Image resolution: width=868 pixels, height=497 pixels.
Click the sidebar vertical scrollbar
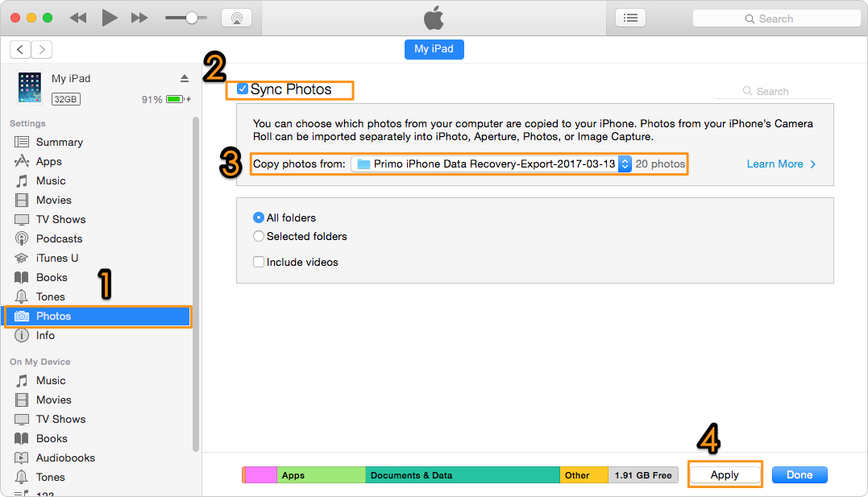(x=195, y=284)
